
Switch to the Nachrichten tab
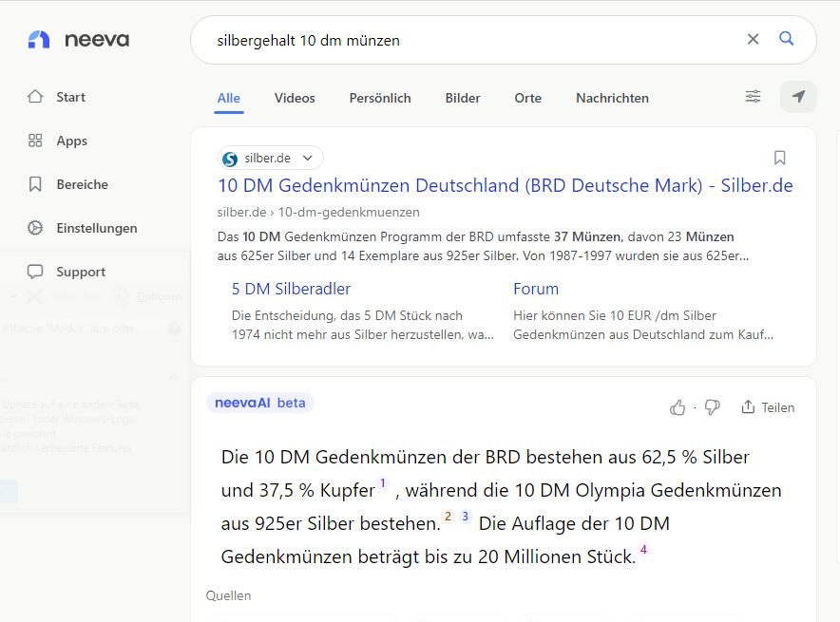point(612,99)
